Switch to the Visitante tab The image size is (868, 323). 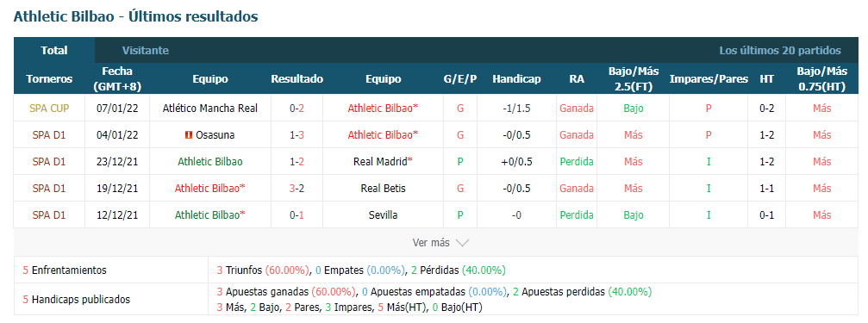[x=146, y=50]
